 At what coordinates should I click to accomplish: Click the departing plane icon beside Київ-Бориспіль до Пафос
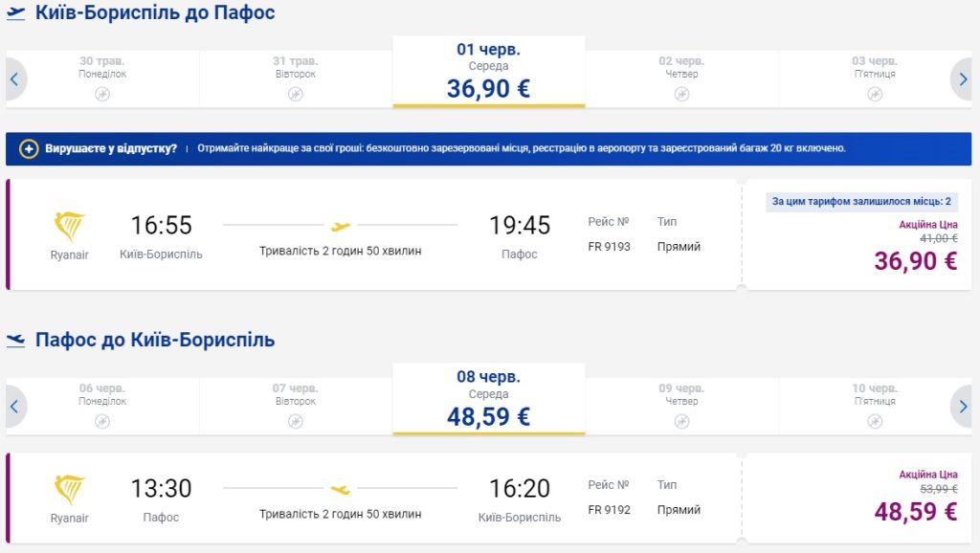point(16,13)
